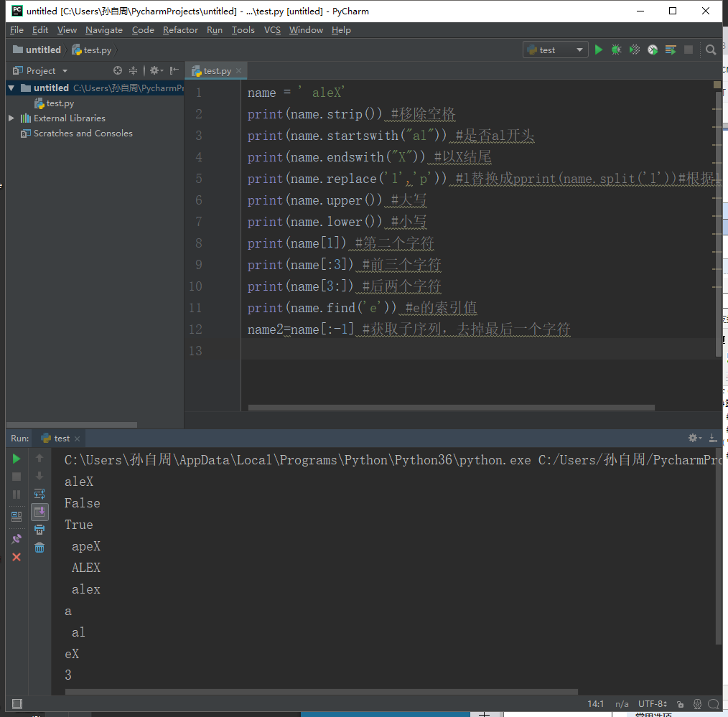
Task: Click the editor horizontal scrollbar
Action: pos(452,408)
